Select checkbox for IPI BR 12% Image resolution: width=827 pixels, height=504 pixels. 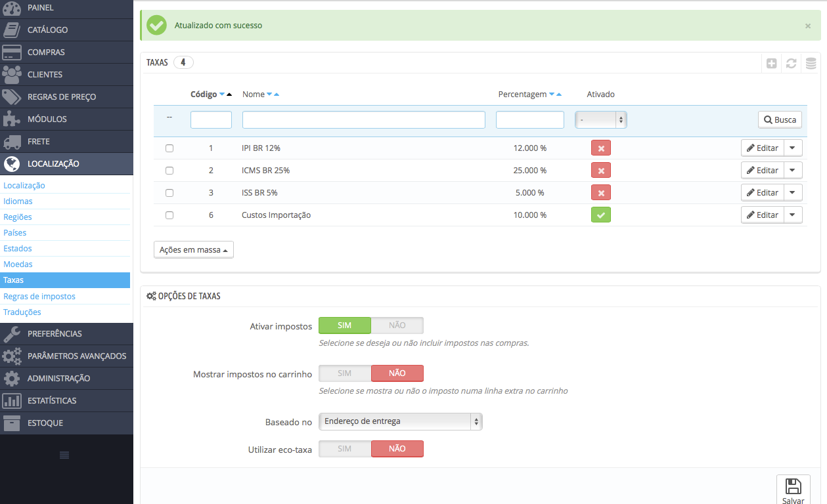(169, 148)
